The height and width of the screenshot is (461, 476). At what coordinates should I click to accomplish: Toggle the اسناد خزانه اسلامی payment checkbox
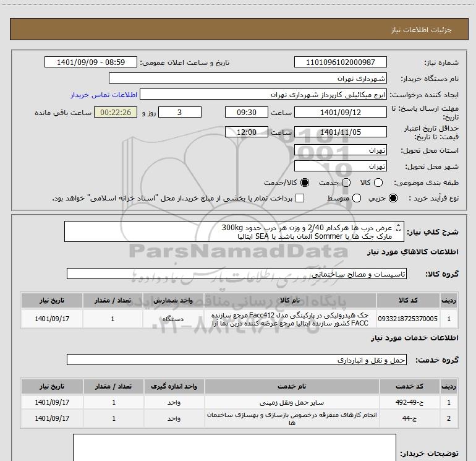click(x=300, y=198)
